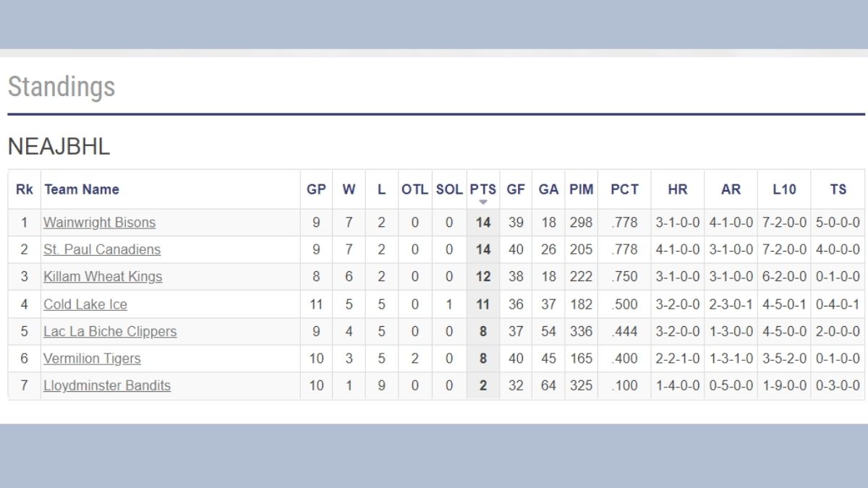Sort by the L10 column header
Image resolution: width=868 pixels, height=488 pixels.
click(x=784, y=189)
